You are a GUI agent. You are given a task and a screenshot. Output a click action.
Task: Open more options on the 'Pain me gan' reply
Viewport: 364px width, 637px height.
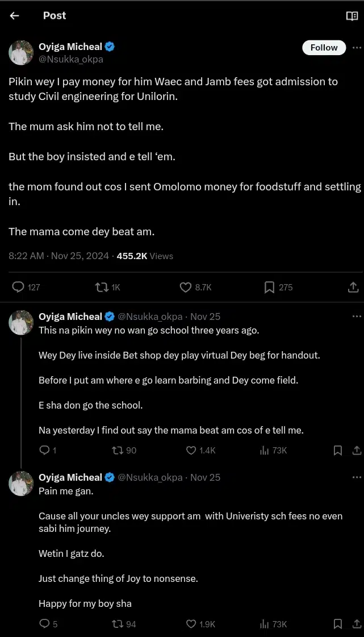pyautogui.click(x=357, y=477)
